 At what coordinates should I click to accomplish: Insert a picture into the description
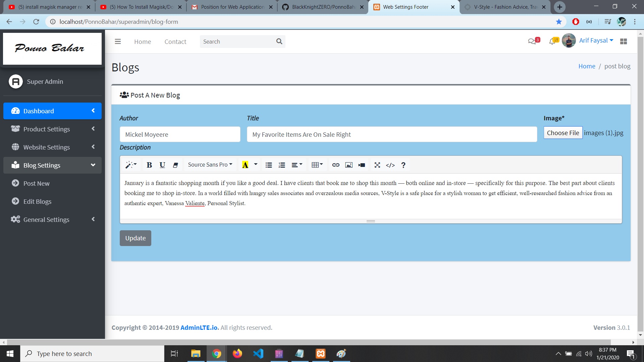349,165
